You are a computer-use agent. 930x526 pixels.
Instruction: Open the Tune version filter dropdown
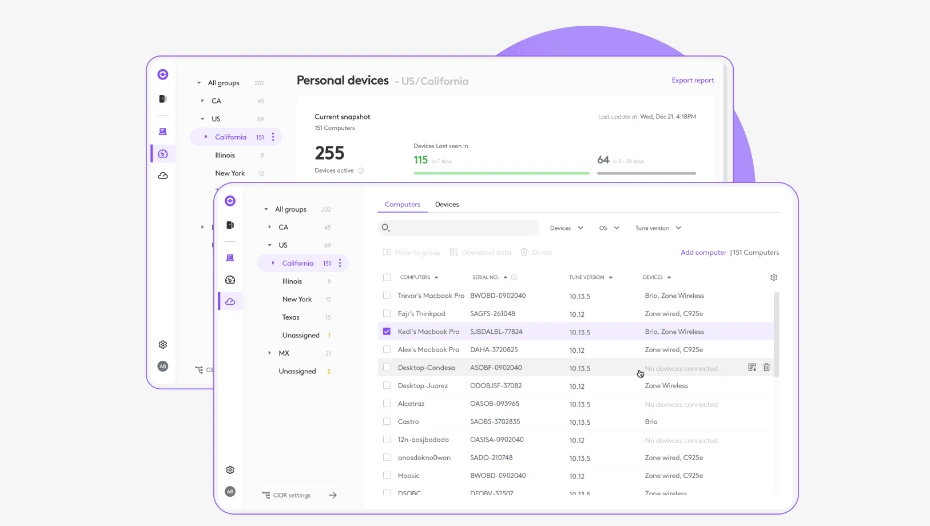coord(658,228)
